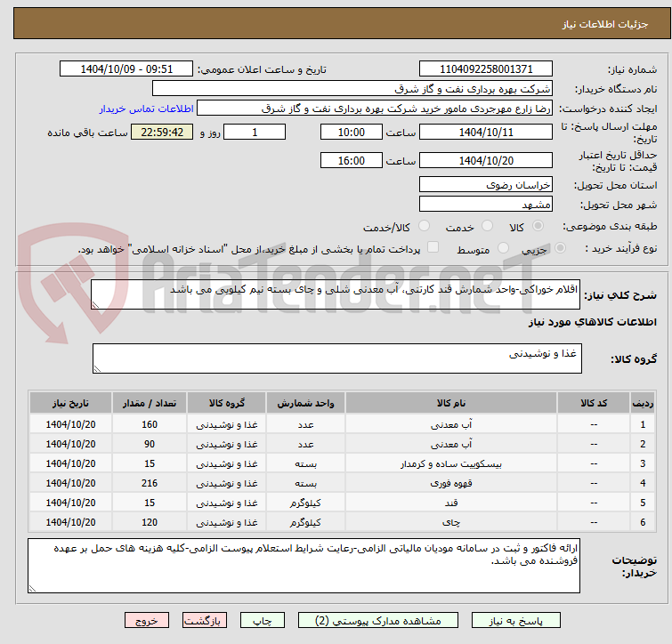Click the validity time field 16:00
The image size is (672, 644).
(x=351, y=161)
